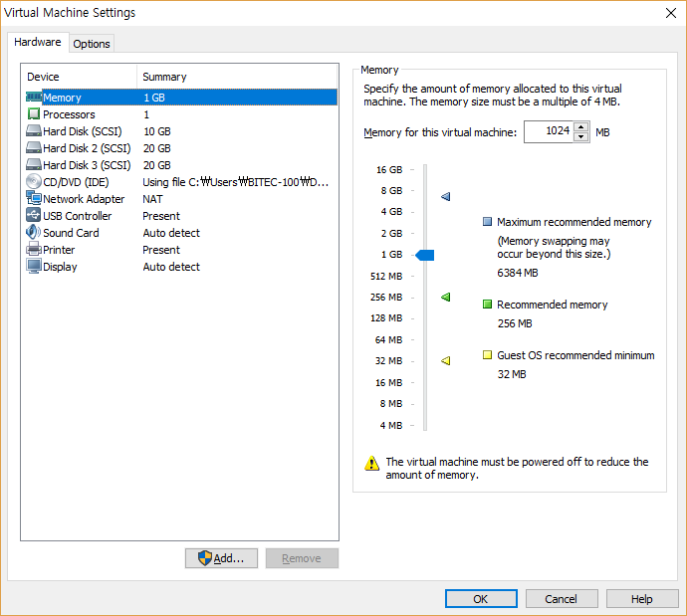This screenshot has height=616, width=687.
Task: Click the 256 MB scale label
Action: 386,298
